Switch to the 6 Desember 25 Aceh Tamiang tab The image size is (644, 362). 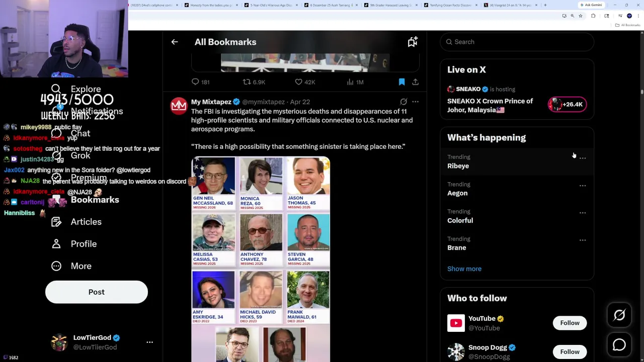click(331, 5)
